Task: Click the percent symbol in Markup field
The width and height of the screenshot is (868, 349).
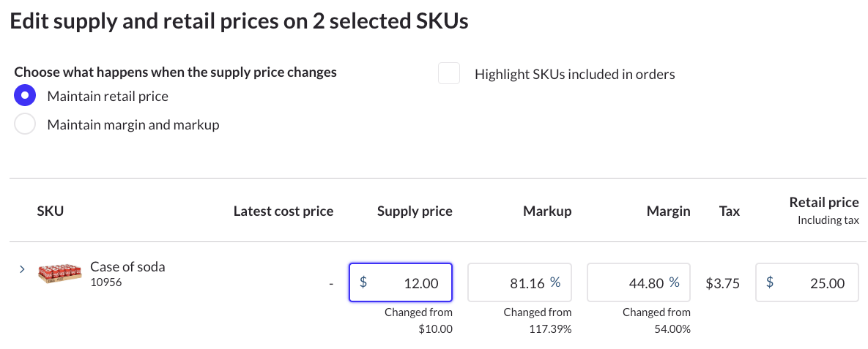Action: pyautogui.click(x=555, y=282)
